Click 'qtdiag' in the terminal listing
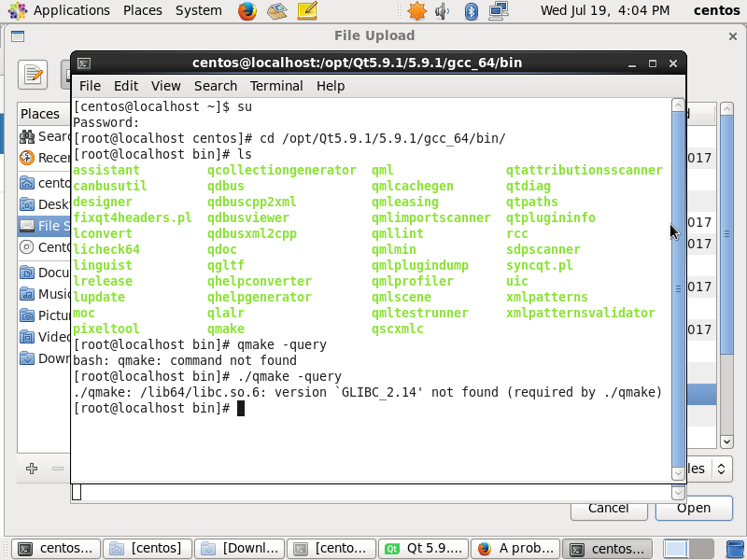747x560 pixels. [x=529, y=186]
